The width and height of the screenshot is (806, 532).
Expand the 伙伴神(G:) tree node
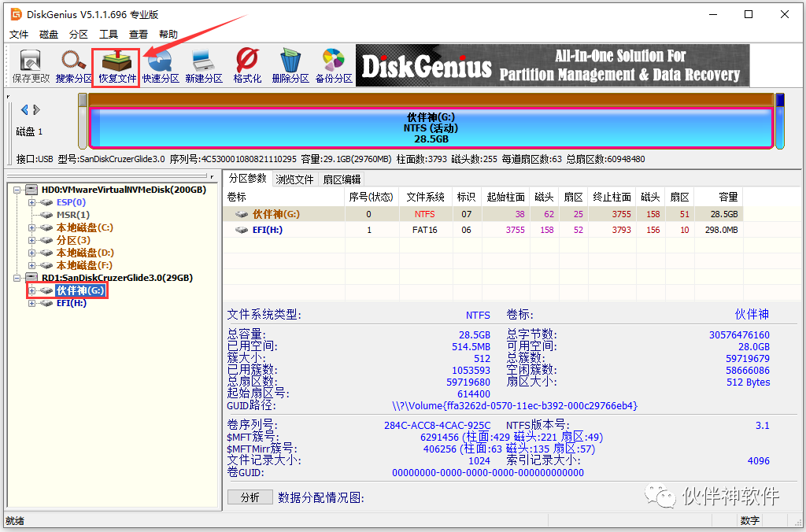31,291
